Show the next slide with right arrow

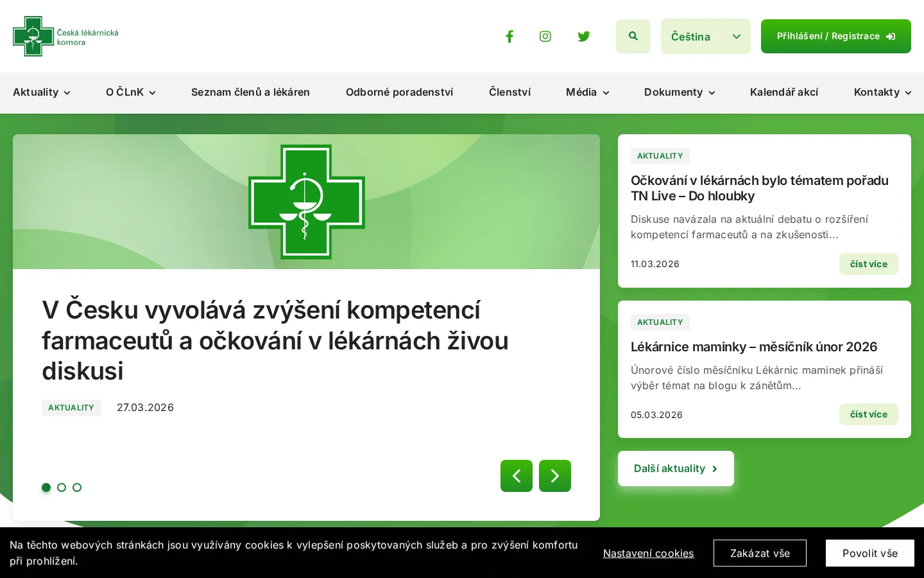(x=555, y=476)
